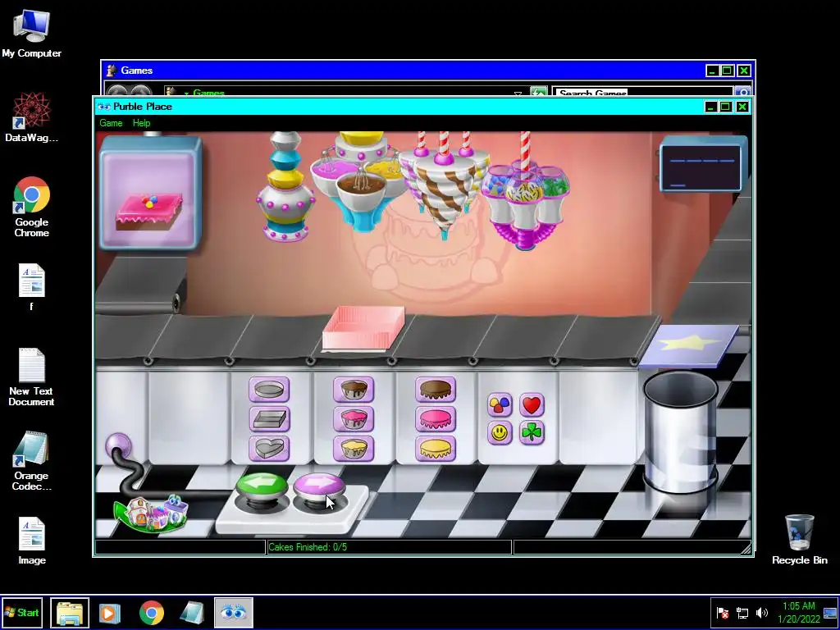Open the DataWag desktop shortcut

click(x=32, y=117)
